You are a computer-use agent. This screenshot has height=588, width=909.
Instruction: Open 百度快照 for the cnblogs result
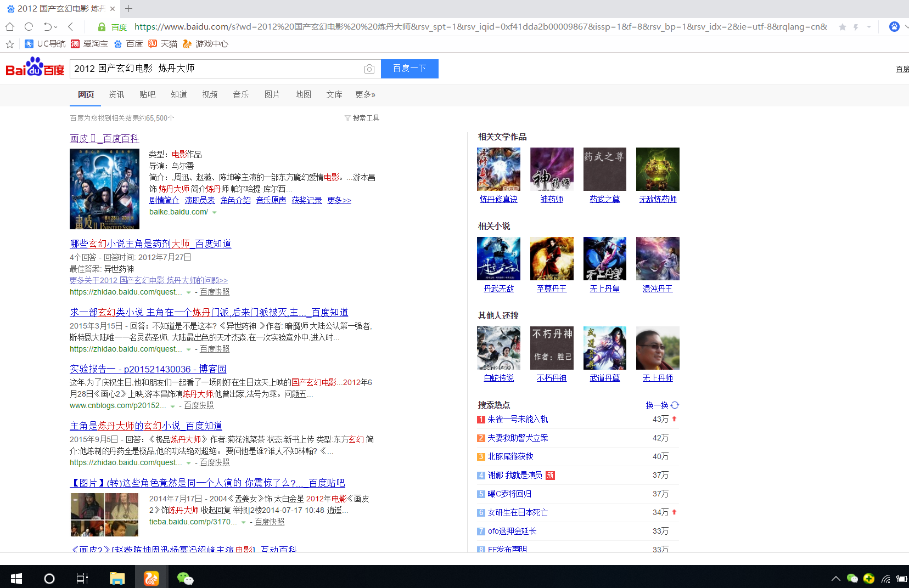pyautogui.click(x=199, y=405)
